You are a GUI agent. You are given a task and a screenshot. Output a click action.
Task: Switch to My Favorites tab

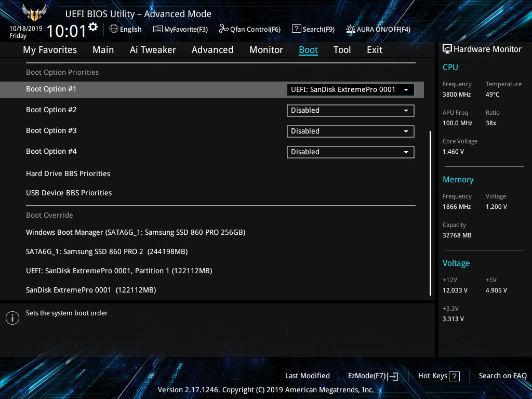pos(50,50)
